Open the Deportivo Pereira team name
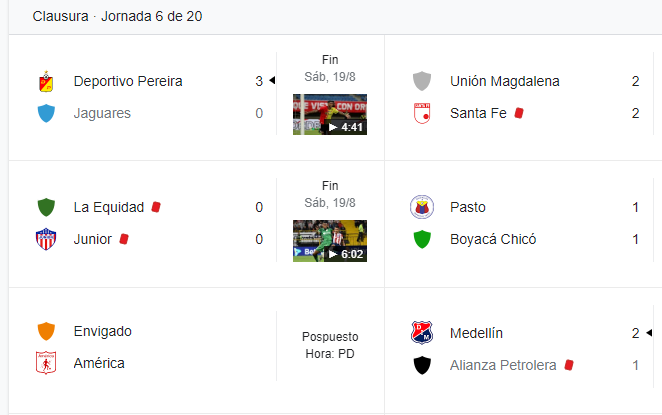Image resolution: width=662 pixels, height=415 pixels. (128, 81)
